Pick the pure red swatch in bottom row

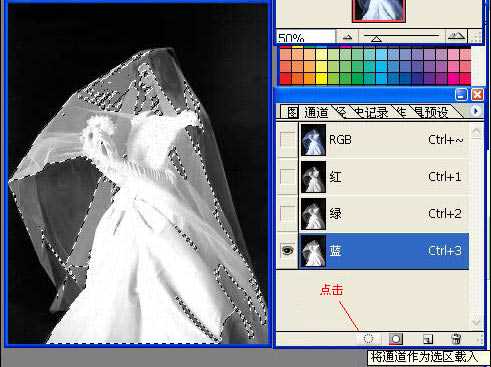click(x=285, y=79)
